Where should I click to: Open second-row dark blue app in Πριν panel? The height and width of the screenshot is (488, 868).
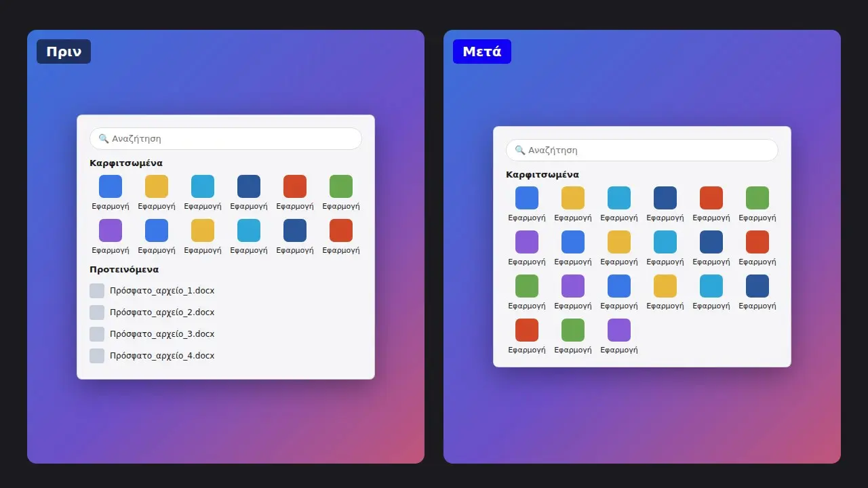[295, 230]
